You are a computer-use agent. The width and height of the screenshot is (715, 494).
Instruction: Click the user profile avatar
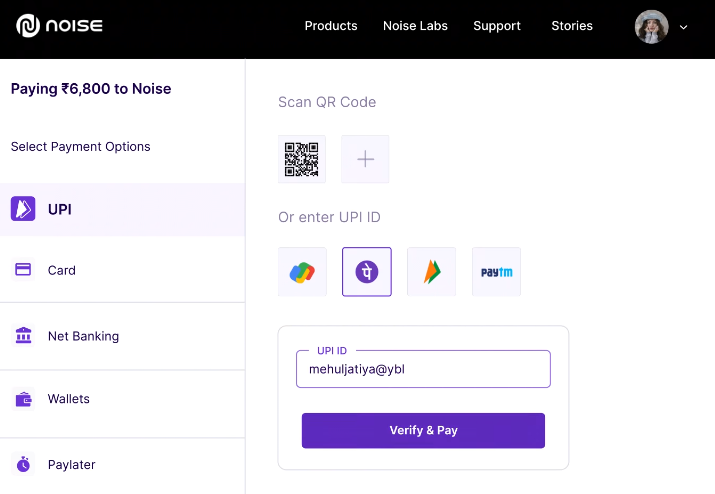coord(652,27)
